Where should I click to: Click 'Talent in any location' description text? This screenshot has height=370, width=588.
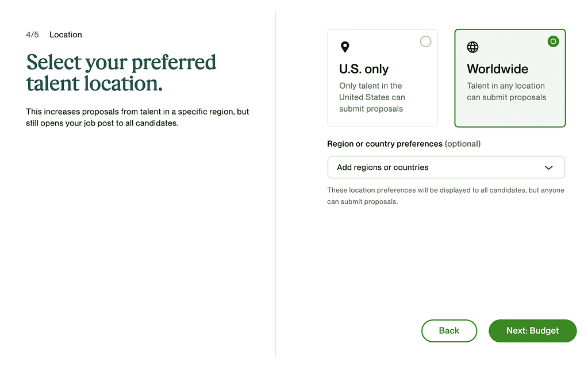point(506,91)
